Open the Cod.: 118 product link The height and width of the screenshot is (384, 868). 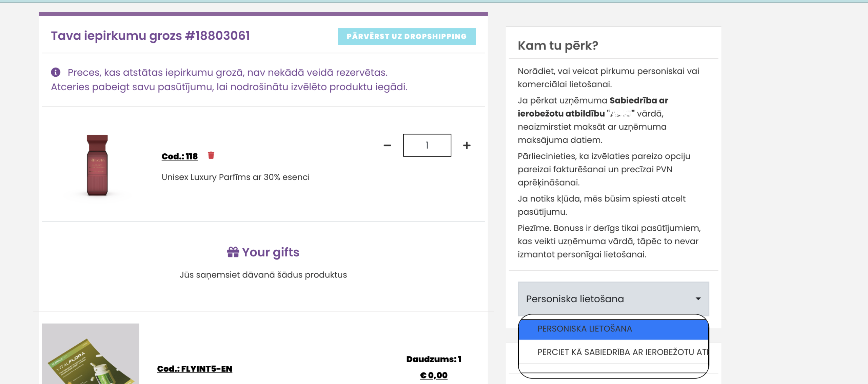pos(179,156)
